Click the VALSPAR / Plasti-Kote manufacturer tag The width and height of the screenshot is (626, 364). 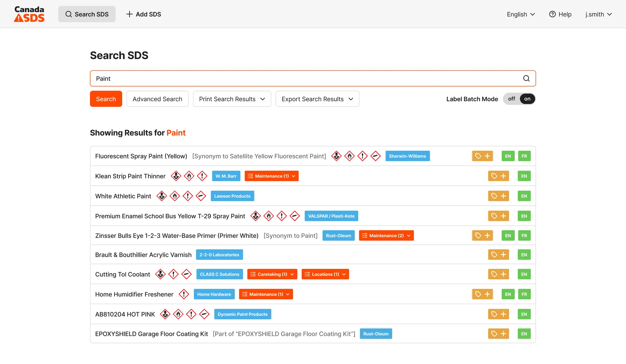pyautogui.click(x=331, y=216)
